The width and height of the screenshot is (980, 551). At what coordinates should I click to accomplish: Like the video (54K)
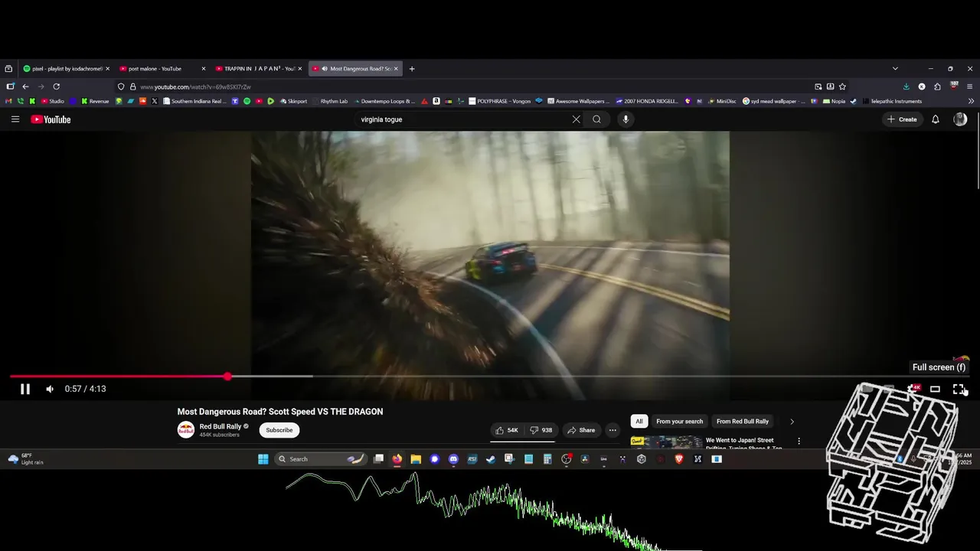pyautogui.click(x=506, y=430)
